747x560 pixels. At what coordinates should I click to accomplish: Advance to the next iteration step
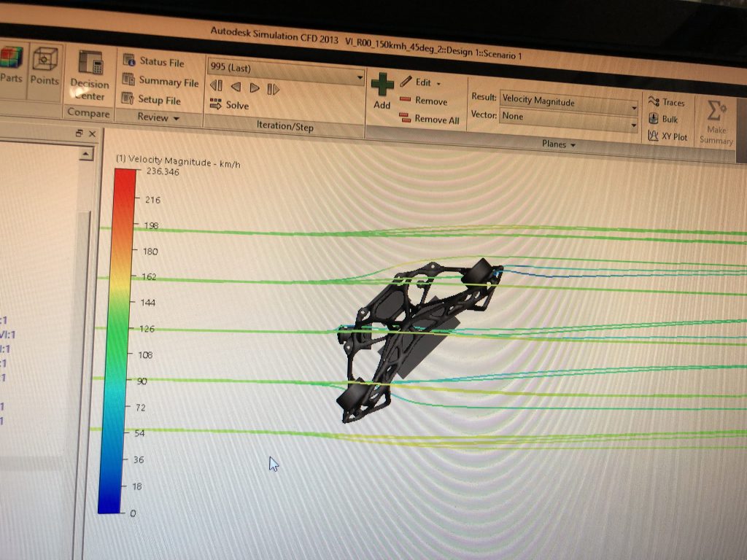(x=255, y=88)
